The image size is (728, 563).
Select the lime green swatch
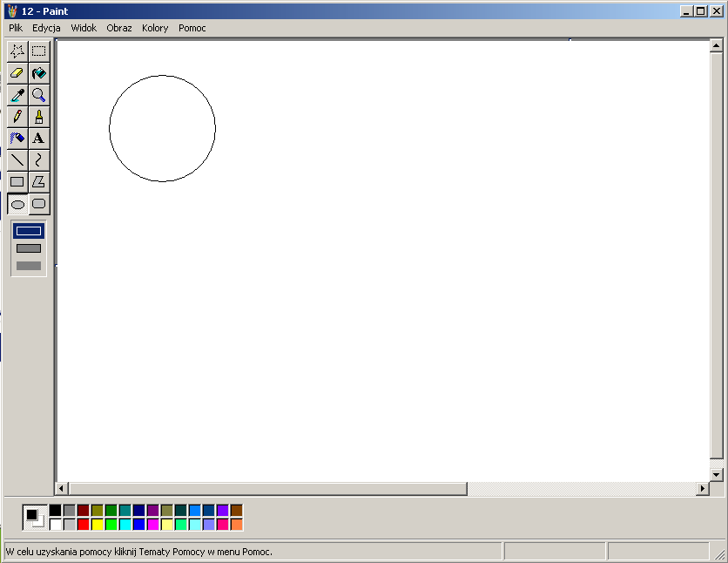click(111, 525)
